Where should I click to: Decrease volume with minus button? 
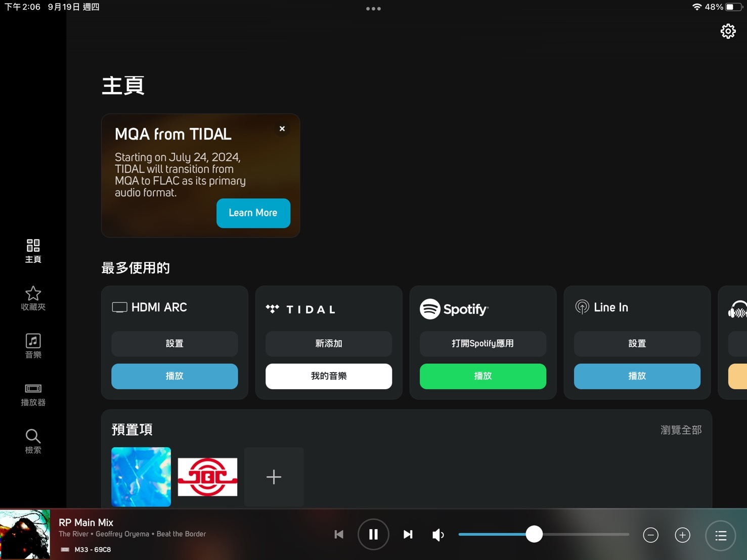pyautogui.click(x=650, y=535)
